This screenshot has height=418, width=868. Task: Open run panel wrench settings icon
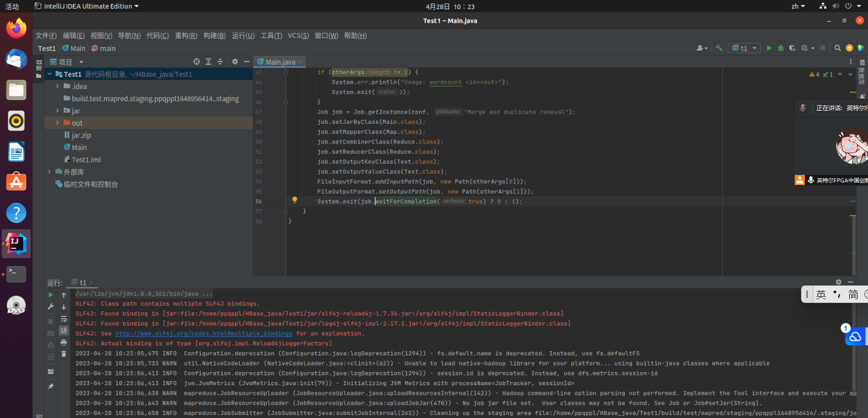coord(51,307)
